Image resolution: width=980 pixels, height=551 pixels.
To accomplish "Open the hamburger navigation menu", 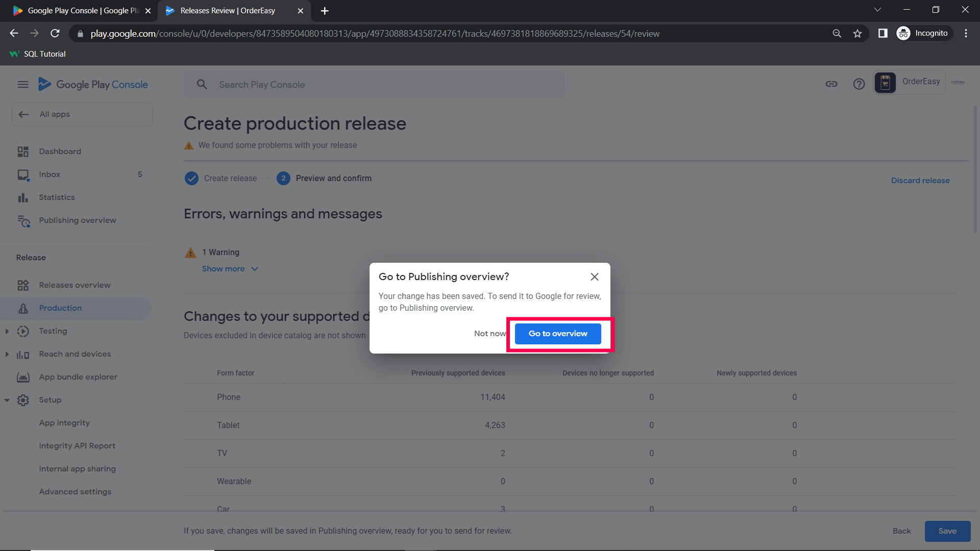I will coord(23,85).
